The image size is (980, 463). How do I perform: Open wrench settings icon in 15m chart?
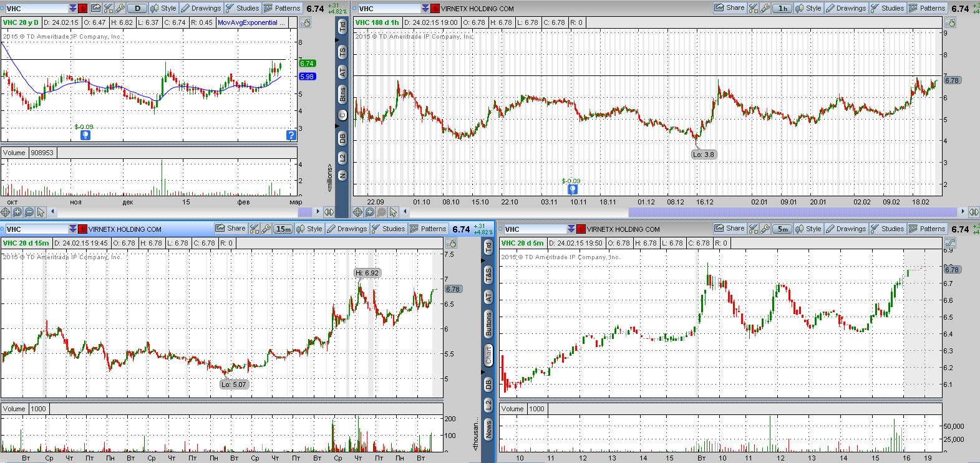coord(266,229)
